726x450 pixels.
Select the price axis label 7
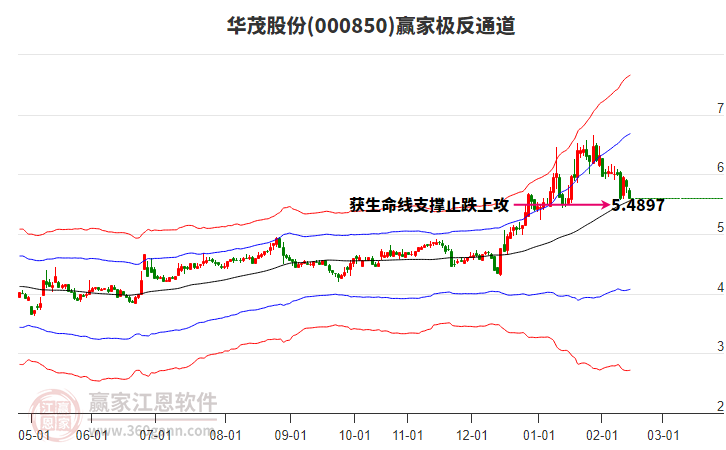pos(720,108)
